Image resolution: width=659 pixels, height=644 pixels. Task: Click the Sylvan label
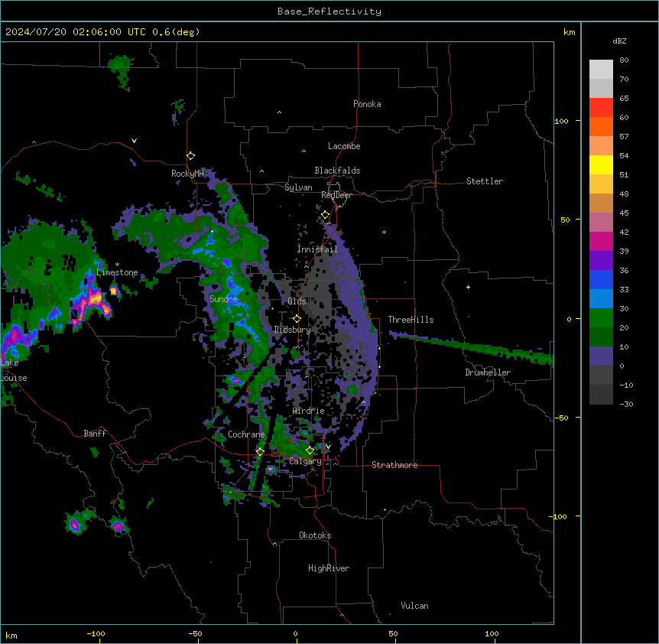298,187
